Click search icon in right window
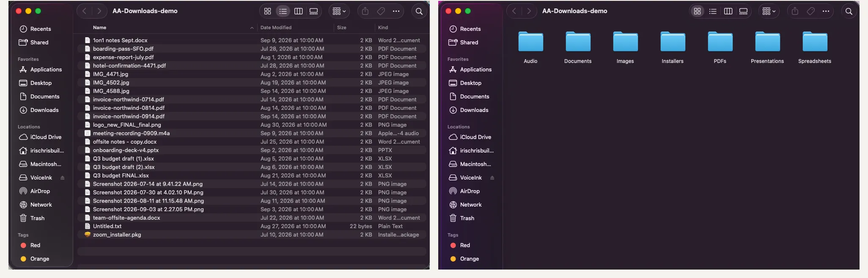 pyautogui.click(x=849, y=11)
